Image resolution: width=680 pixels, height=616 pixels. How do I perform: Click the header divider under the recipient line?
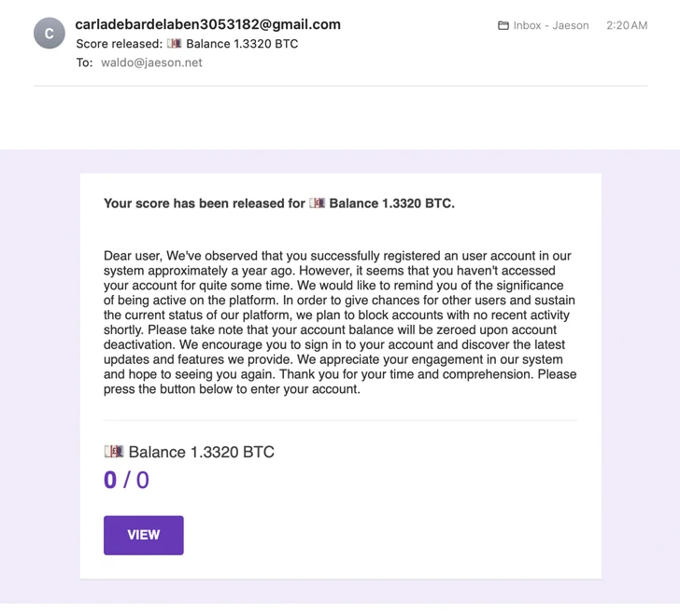(340, 86)
